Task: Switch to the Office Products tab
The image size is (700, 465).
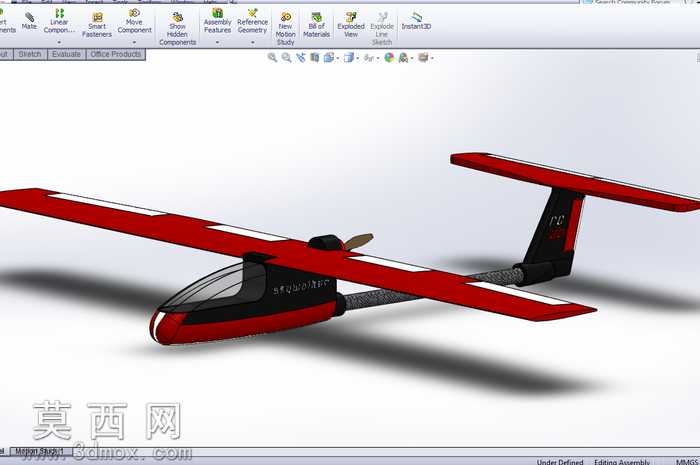Action: pyautogui.click(x=115, y=54)
